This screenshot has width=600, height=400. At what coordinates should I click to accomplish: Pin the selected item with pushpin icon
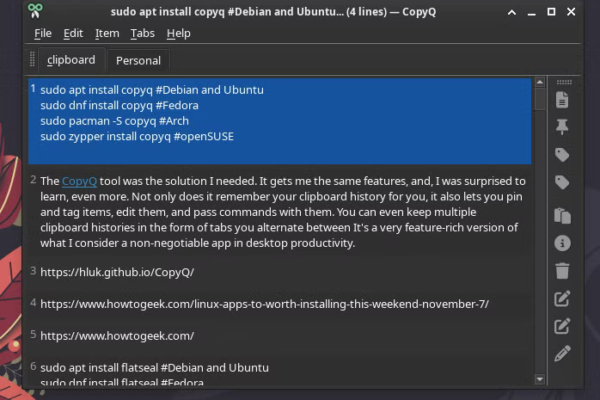pyautogui.click(x=562, y=126)
